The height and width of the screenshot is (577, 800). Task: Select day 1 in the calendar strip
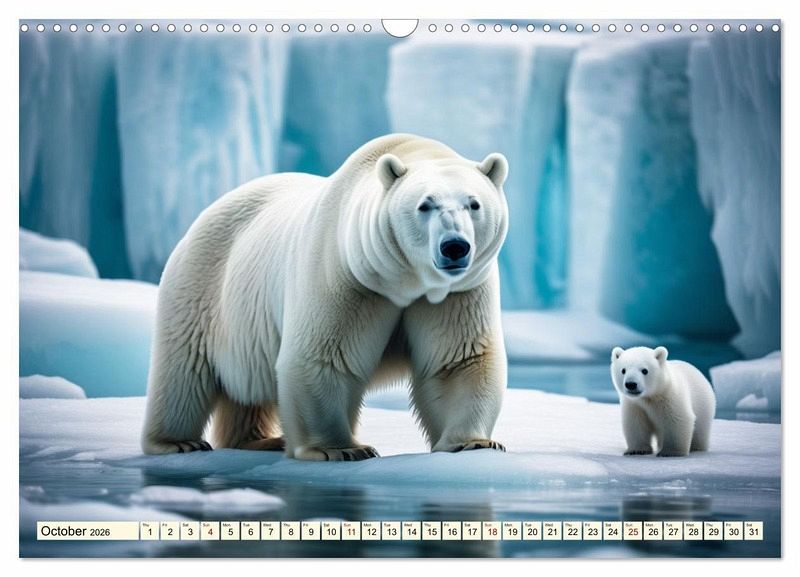click(149, 531)
